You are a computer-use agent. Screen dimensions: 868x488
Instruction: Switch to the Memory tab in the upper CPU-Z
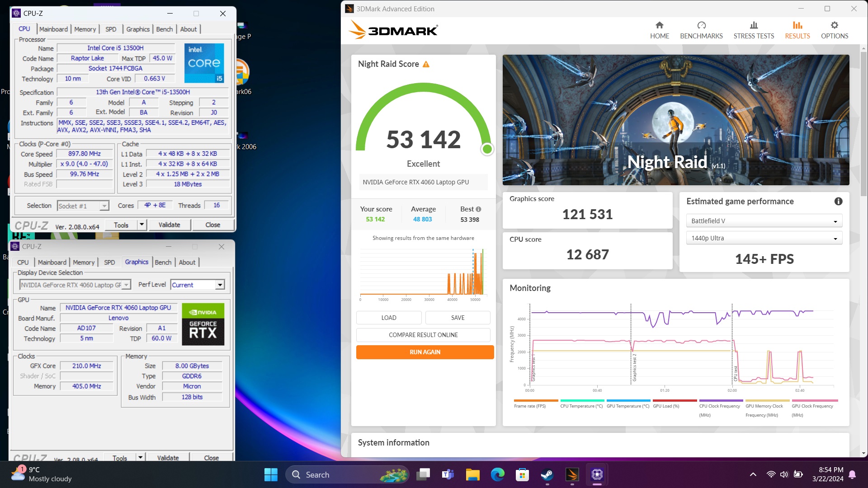[85, 29]
